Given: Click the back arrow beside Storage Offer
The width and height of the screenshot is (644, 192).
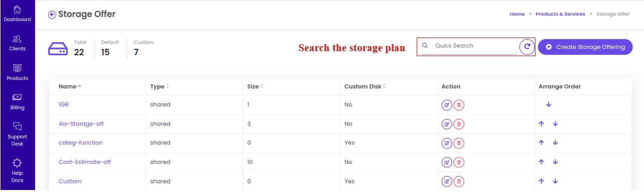Looking at the screenshot, I should coord(52,15).
